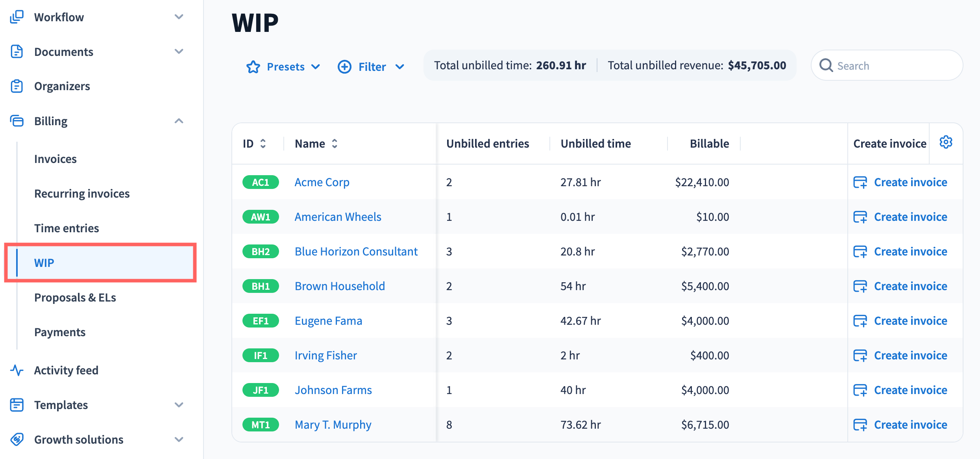
Task: Click the Activity feed pulse icon
Action: (x=17, y=370)
